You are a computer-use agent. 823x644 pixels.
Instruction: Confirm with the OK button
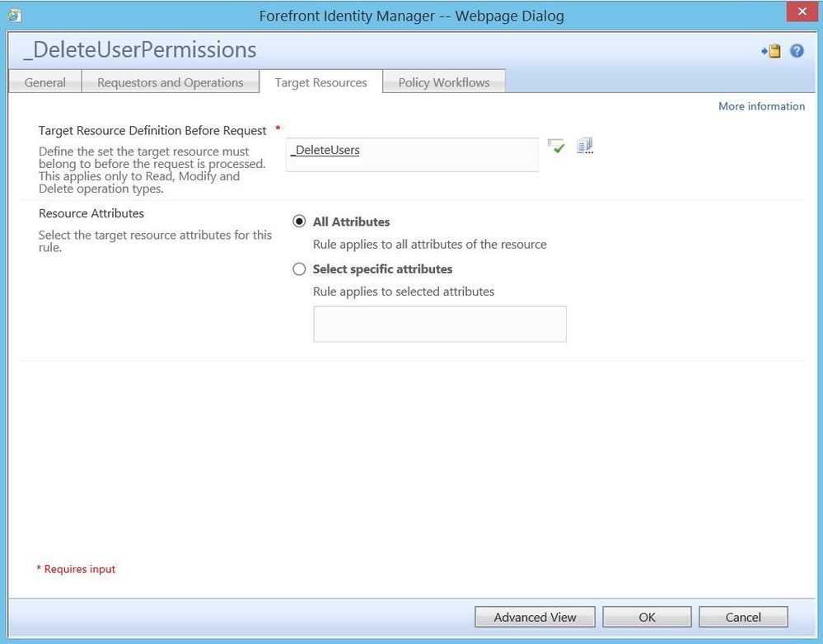647,617
